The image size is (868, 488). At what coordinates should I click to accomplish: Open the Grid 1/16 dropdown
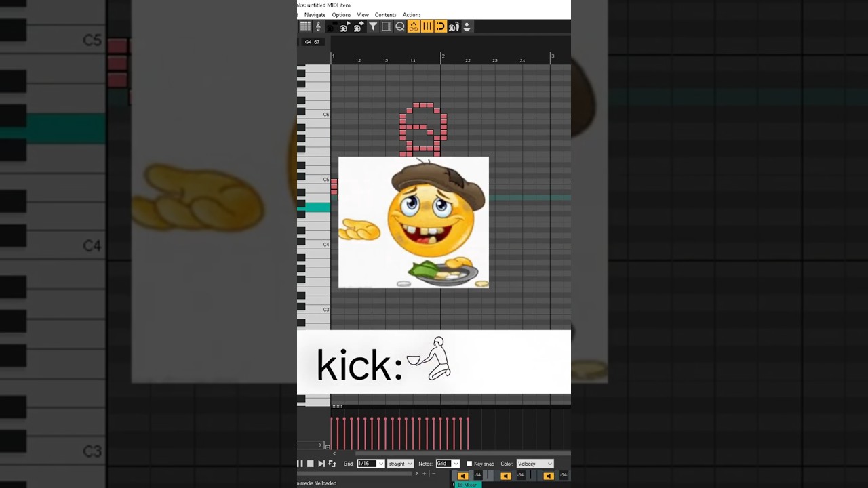click(x=371, y=464)
